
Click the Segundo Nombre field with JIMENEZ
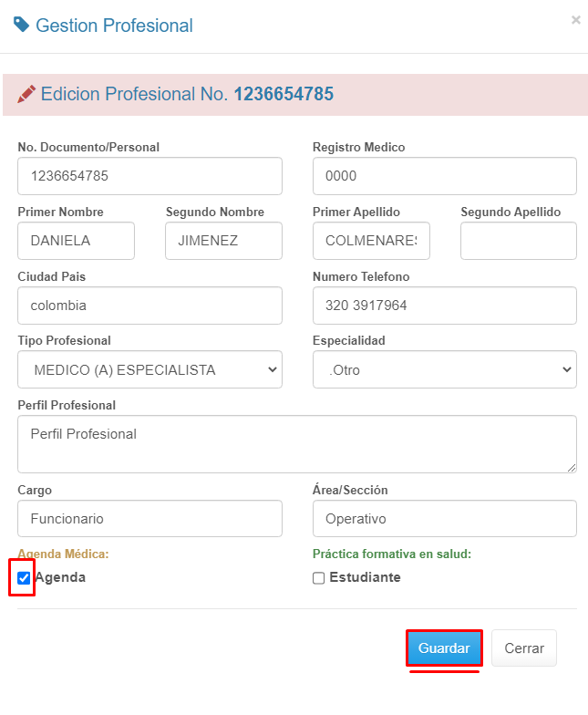[x=223, y=241]
